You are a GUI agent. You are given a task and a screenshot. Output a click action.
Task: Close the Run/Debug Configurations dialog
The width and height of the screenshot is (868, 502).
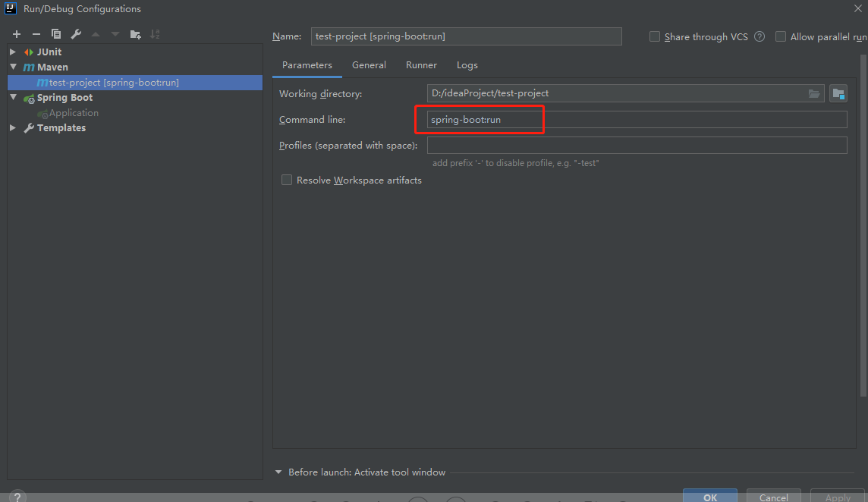pyautogui.click(x=857, y=8)
